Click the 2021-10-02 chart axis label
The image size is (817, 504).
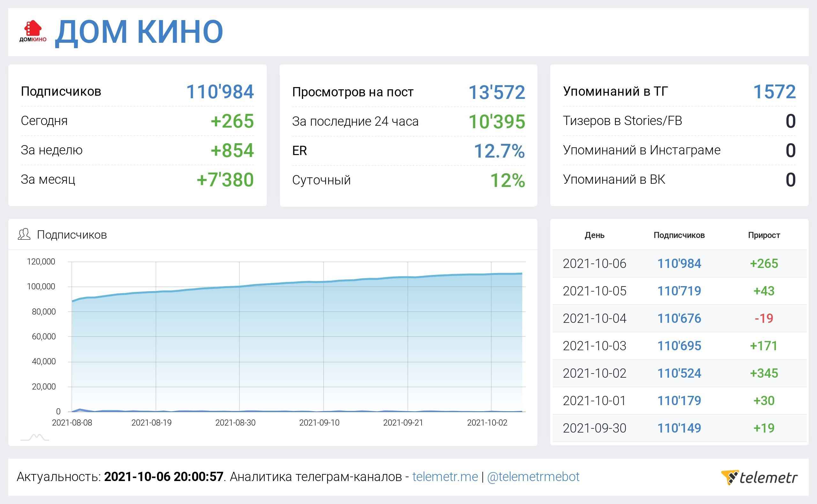click(x=487, y=423)
